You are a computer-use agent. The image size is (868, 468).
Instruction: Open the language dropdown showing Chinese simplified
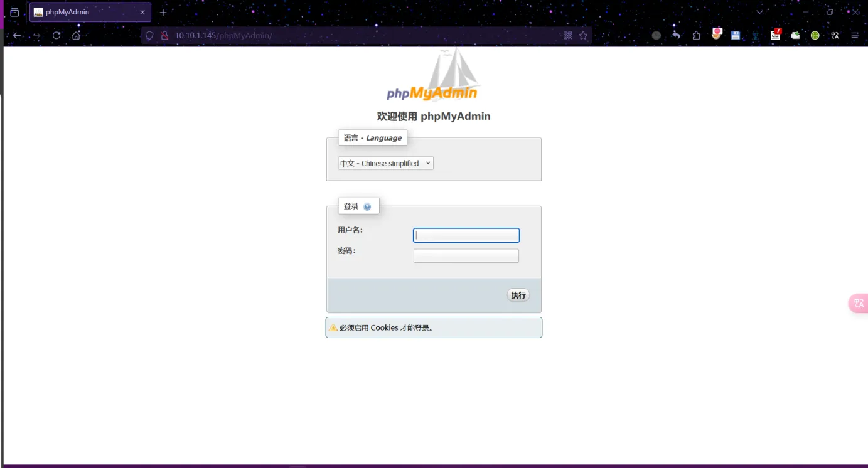pos(385,163)
